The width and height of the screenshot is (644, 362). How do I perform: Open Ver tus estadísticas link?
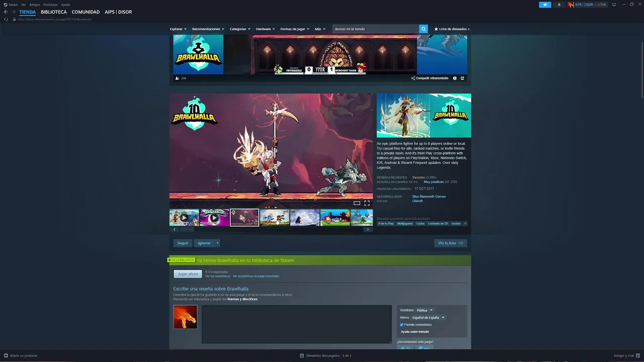[218, 276]
